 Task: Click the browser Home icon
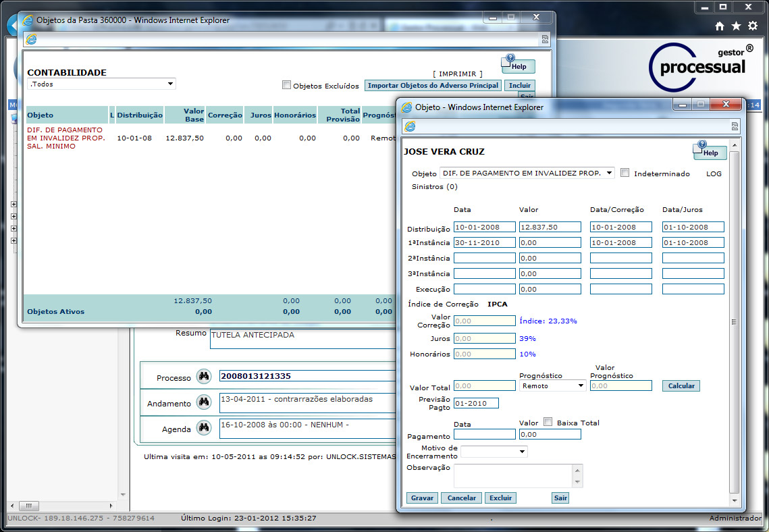tap(720, 26)
